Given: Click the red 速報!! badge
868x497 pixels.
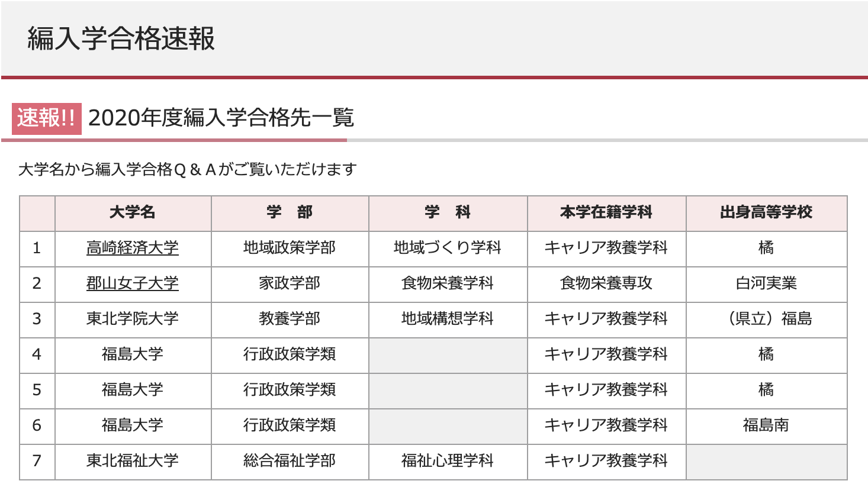Looking at the screenshot, I should tap(47, 118).
